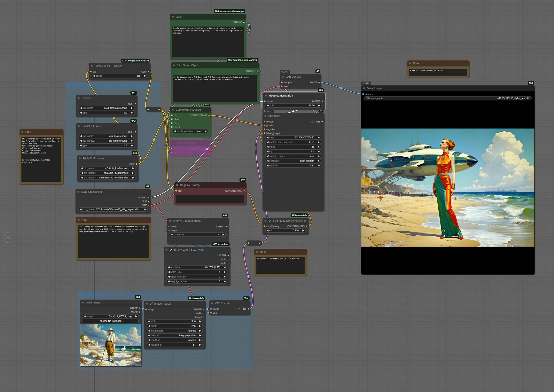This screenshot has width=554, height=392.
Task: Open the resolution dropdown 1344x768 (1.75)
Action: click(197, 267)
